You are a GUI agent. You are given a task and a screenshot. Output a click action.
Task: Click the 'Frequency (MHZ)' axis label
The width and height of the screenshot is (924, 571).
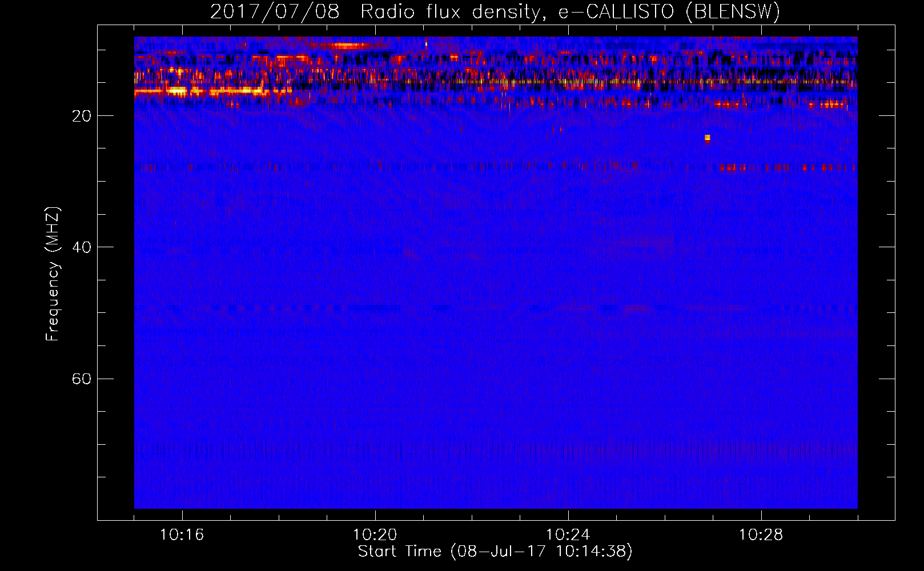pyautogui.click(x=53, y=274)
